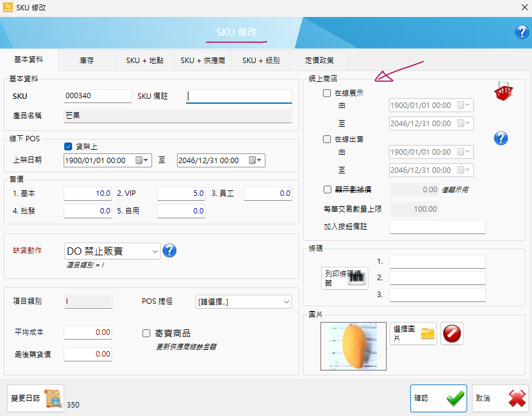
Task: Cancel with the 取消 button
Action: [500, 398]
